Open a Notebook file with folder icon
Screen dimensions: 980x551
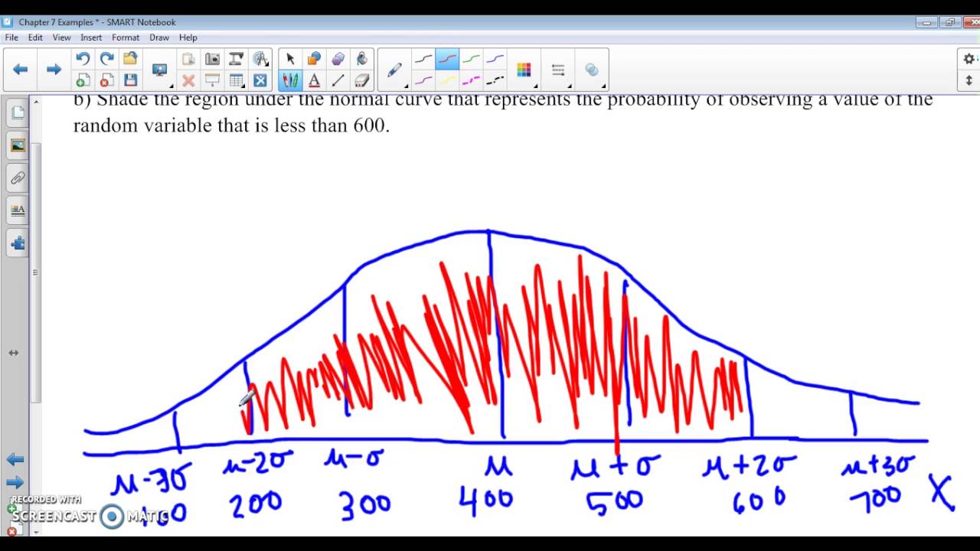point(130,59)
